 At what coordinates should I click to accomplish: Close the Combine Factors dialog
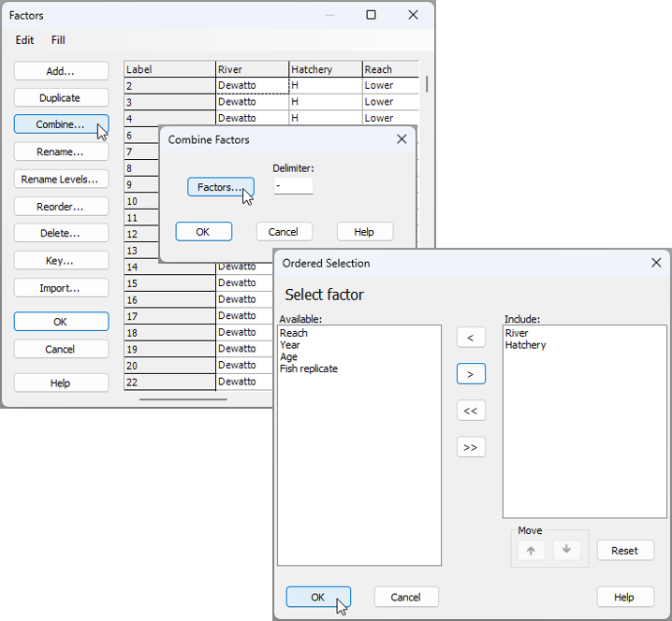click(x=402, y=139)
